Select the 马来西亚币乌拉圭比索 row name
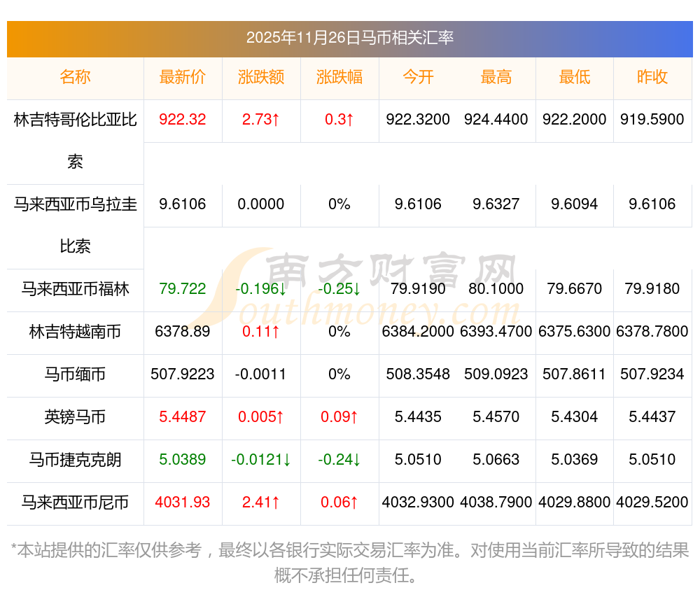This screenshot has height=597, width=700. (75, 225)
